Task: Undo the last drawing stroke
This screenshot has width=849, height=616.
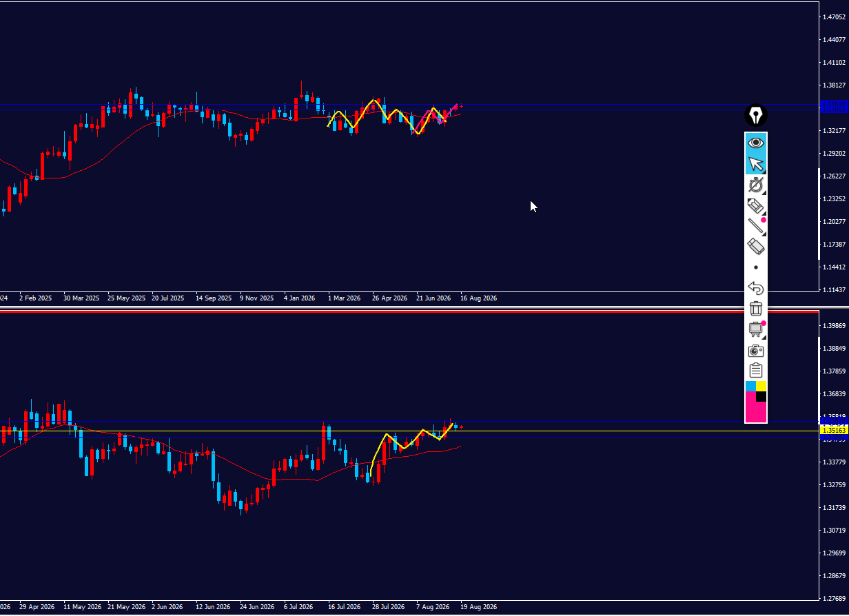Action: (756, 288)
